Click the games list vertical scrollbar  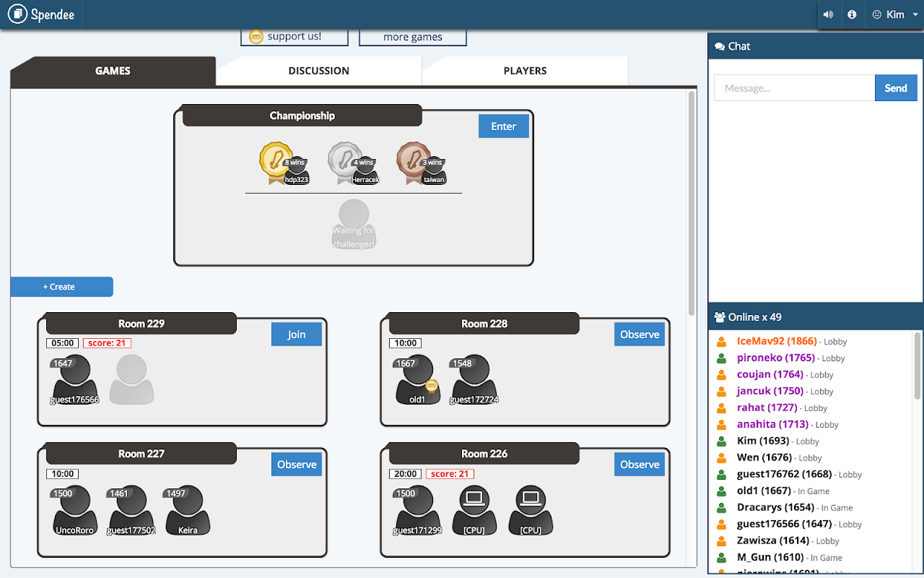(x=692, y=202)
